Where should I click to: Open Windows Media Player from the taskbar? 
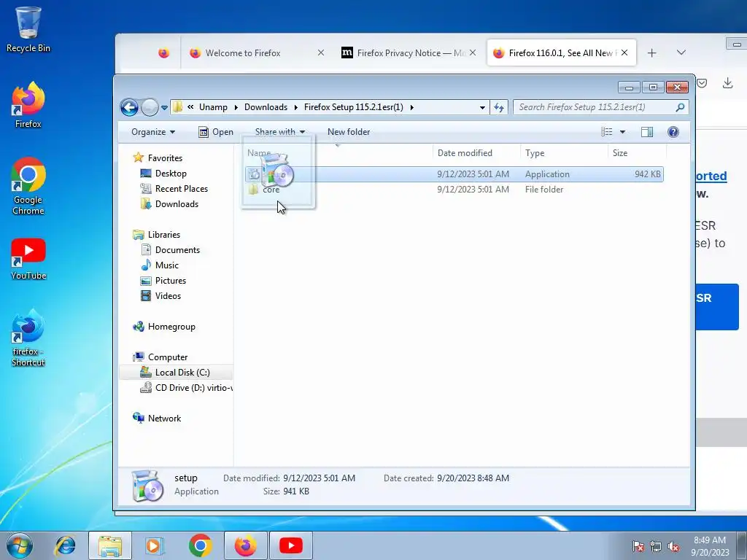[x=153, y=545]
